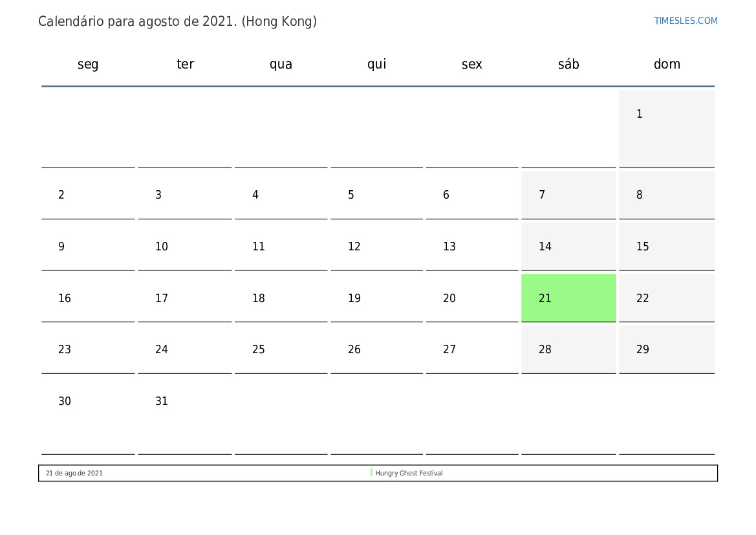Select the green highlighted day 21
756x535 pixels.
click(x=568, y=298)
